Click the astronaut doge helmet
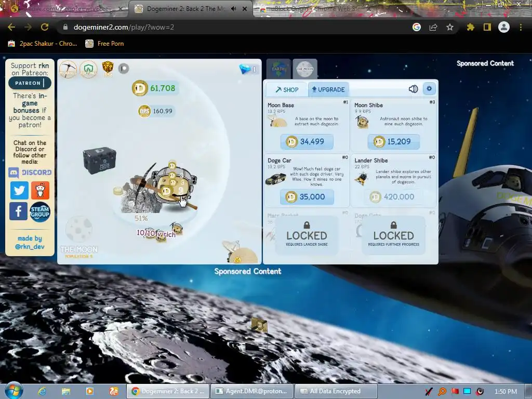The height and width of the screenshot is (399, 532). point(174,185)
